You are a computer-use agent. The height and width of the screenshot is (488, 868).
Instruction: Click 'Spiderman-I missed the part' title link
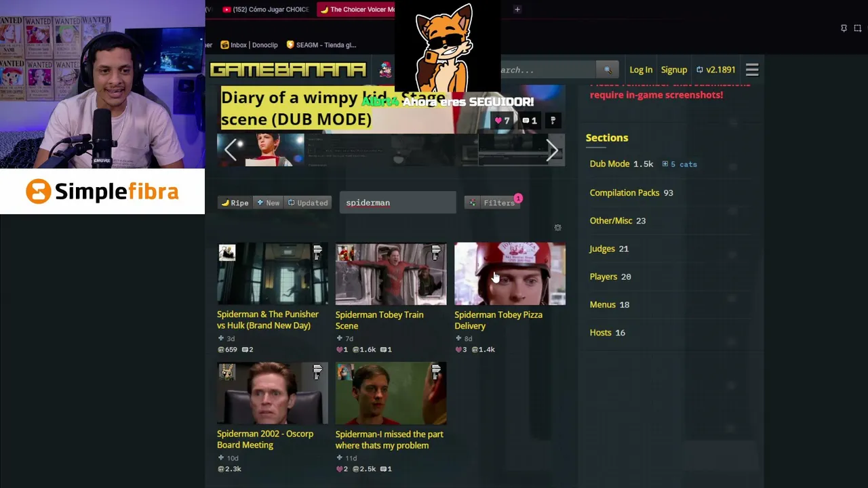(x=389, y=439)
